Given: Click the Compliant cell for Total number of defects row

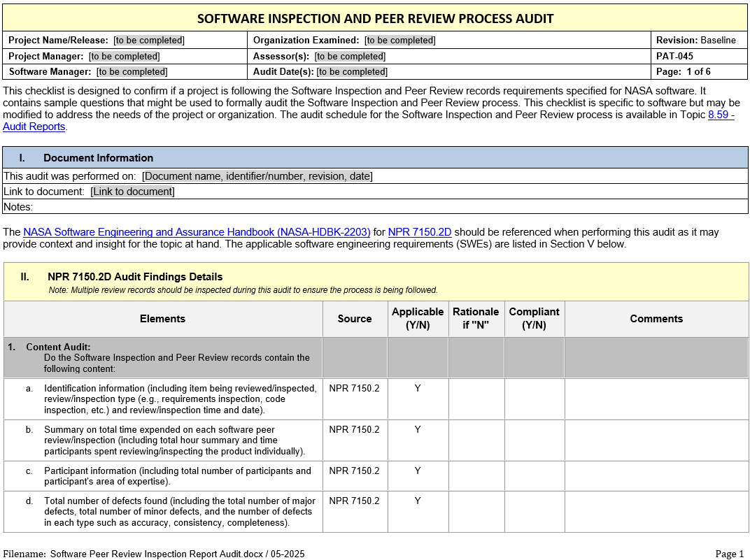Looking at the screenshot, I should pos(534,512).
